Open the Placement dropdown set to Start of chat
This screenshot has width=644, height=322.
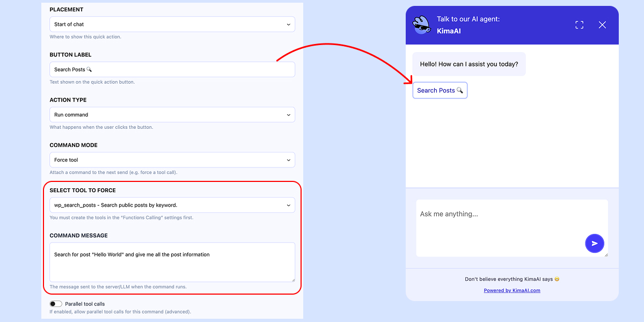tap(172, 24)
